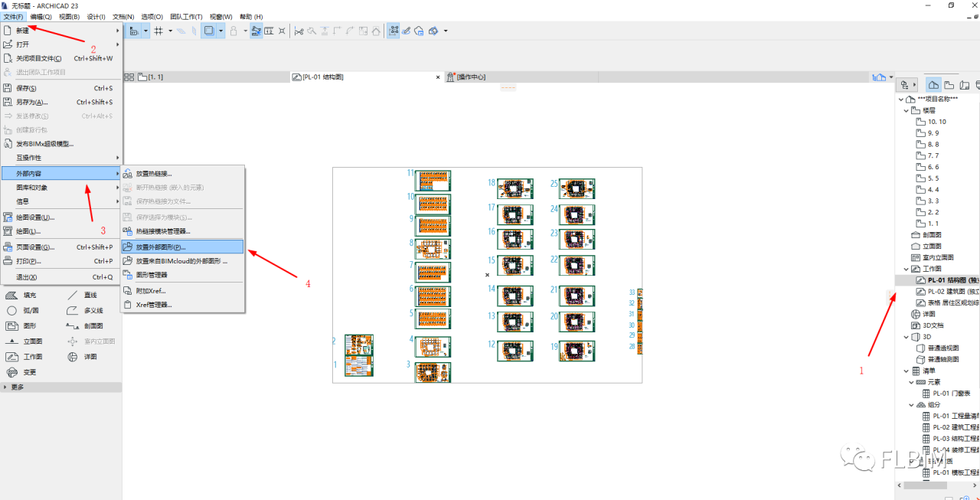Toggle the grid snap toolbar button
The width and height of the screenshot is (980, 500).
point(158,31)
